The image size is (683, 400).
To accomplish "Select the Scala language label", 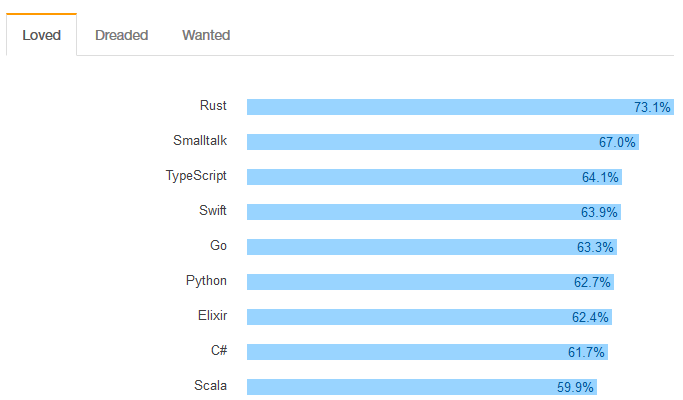I will pos(210,386).
